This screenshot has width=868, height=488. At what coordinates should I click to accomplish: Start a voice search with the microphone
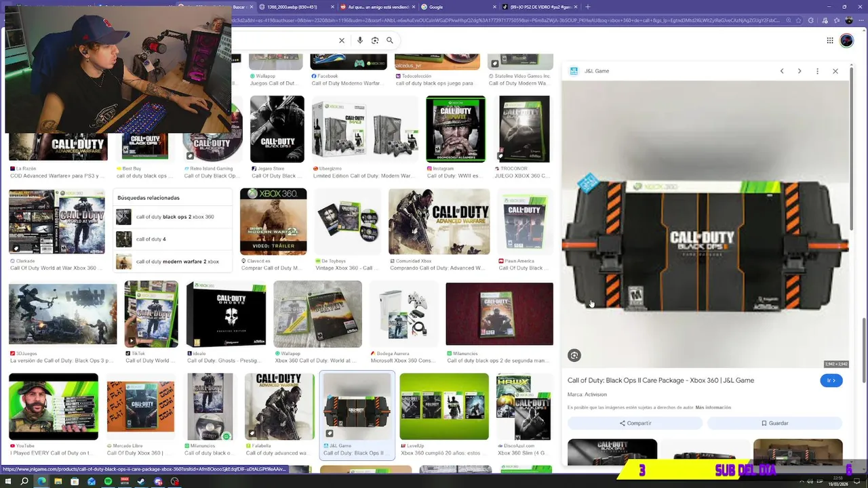click(360, 41)
